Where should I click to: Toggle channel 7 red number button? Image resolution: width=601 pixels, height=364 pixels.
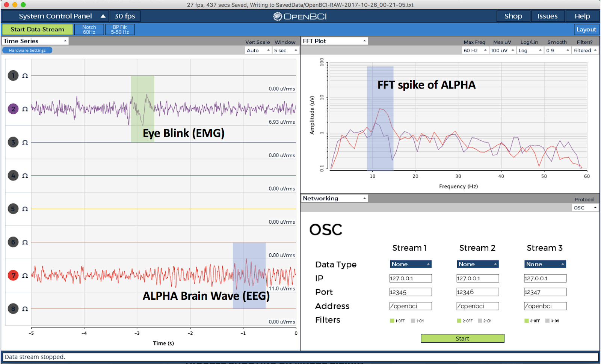13,275
